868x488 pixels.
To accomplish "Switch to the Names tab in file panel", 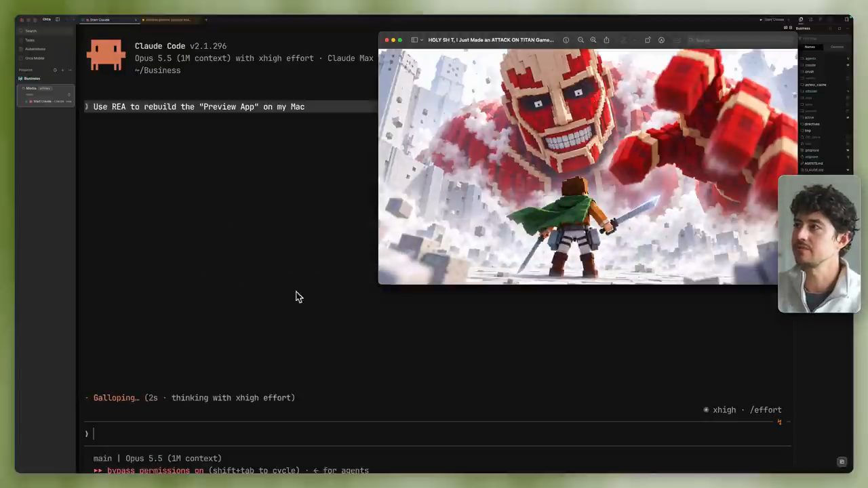I will click(810, 47).
